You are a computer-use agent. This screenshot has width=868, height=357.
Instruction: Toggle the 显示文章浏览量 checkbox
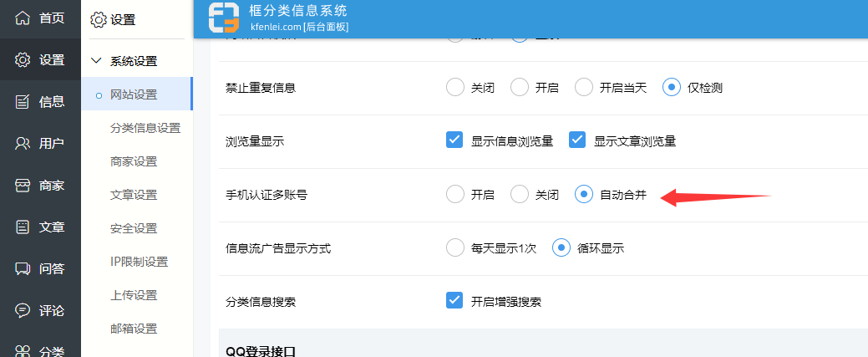pyautogui.click(x=577, y=140)
